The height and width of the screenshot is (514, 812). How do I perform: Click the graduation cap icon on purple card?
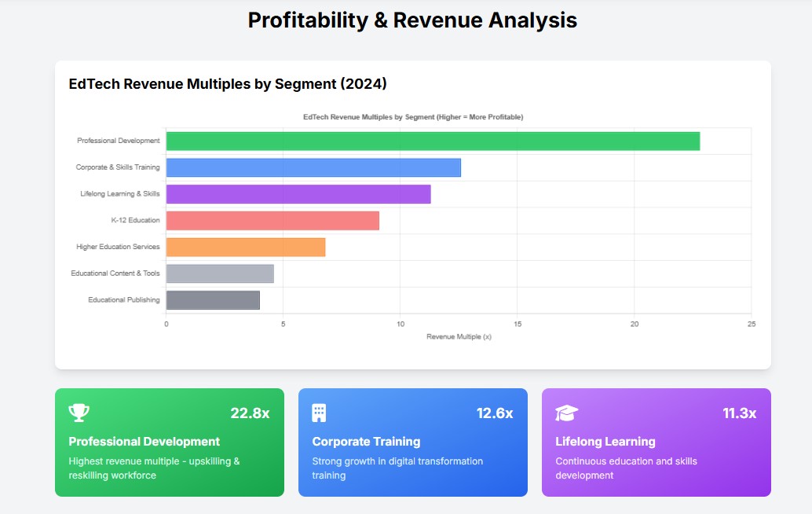(566, 413)
